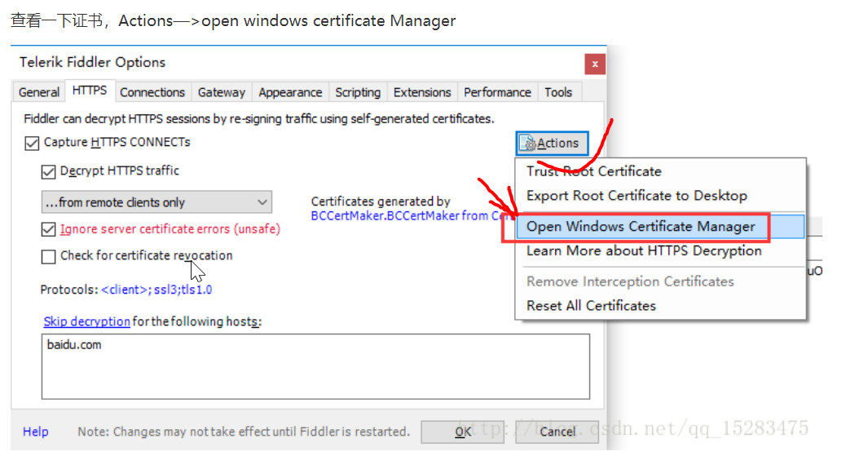Follow the Skip decryption link
The image size is (868, 456).
point(87,321)
